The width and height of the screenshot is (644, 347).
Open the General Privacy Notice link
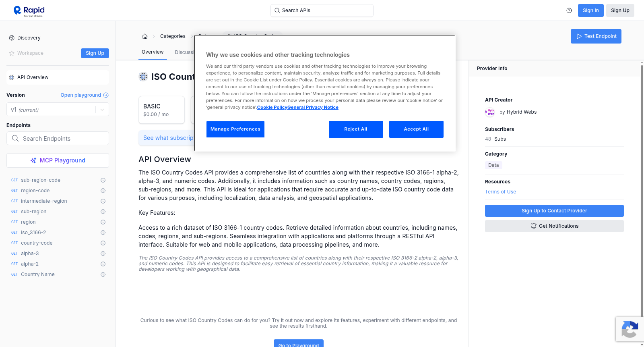[313, 107]
